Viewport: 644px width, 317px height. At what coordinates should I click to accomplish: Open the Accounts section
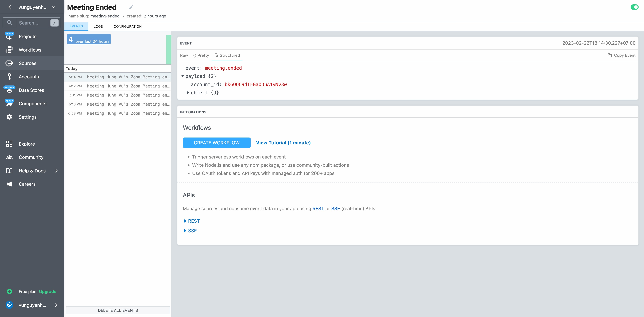pyautogui.click(x=29, y=77)
